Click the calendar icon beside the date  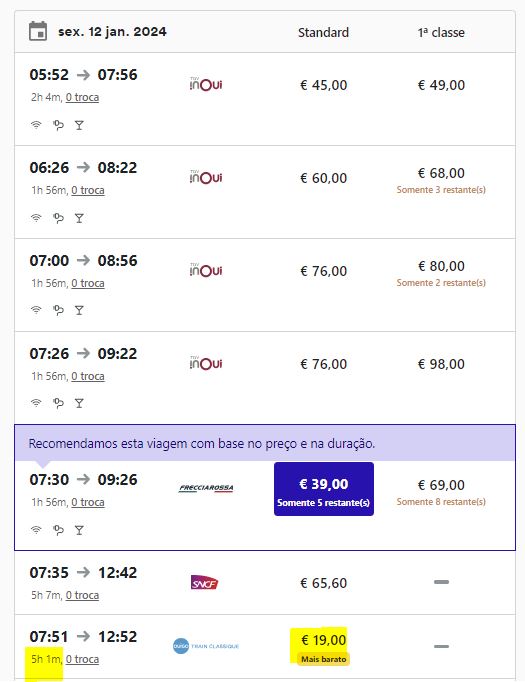pos(38,31)
